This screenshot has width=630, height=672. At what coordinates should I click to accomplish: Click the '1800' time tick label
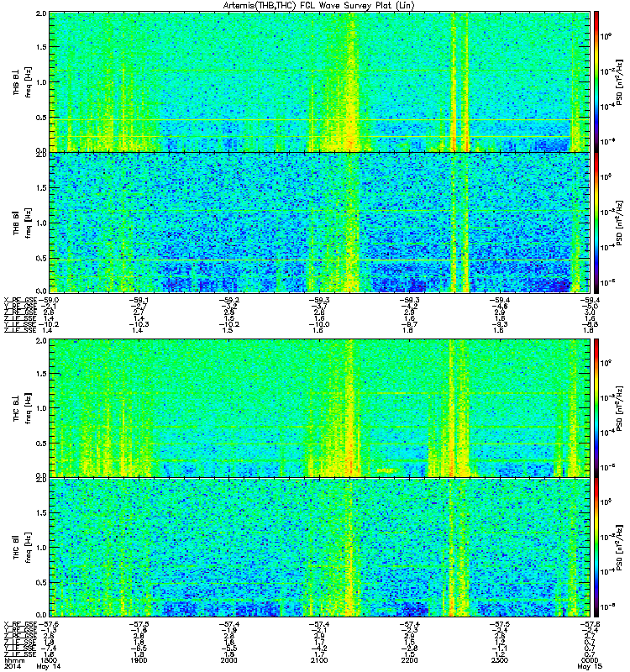[49, 660]
